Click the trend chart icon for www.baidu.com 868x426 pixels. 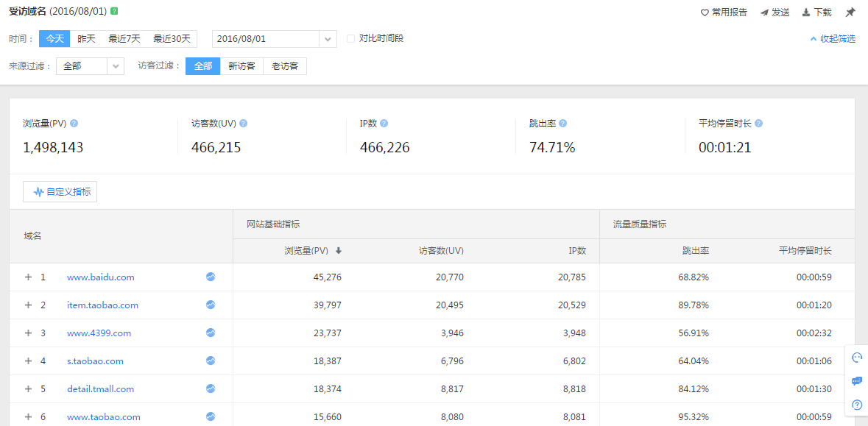(211, 277)
